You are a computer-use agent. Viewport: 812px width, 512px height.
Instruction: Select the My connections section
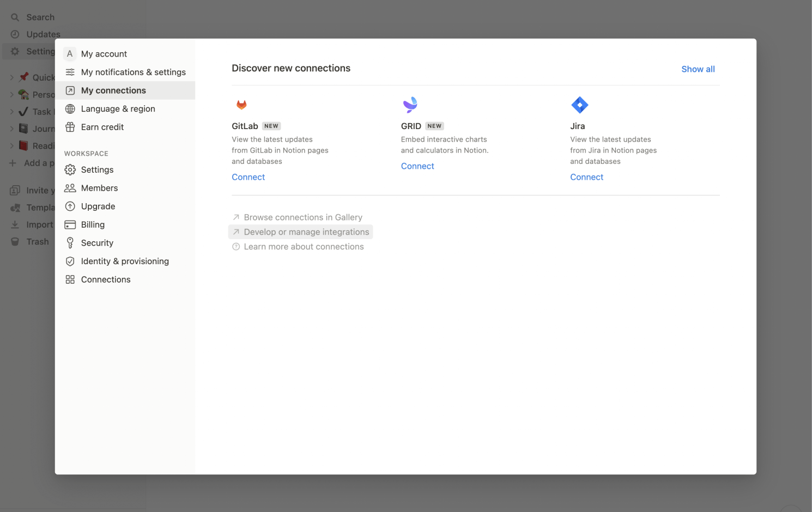coord(125,90)
